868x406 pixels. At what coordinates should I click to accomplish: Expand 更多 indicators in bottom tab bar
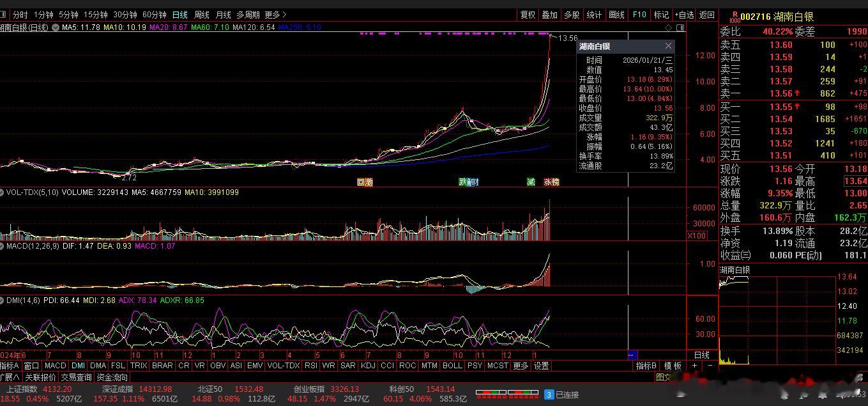point(521,366)
